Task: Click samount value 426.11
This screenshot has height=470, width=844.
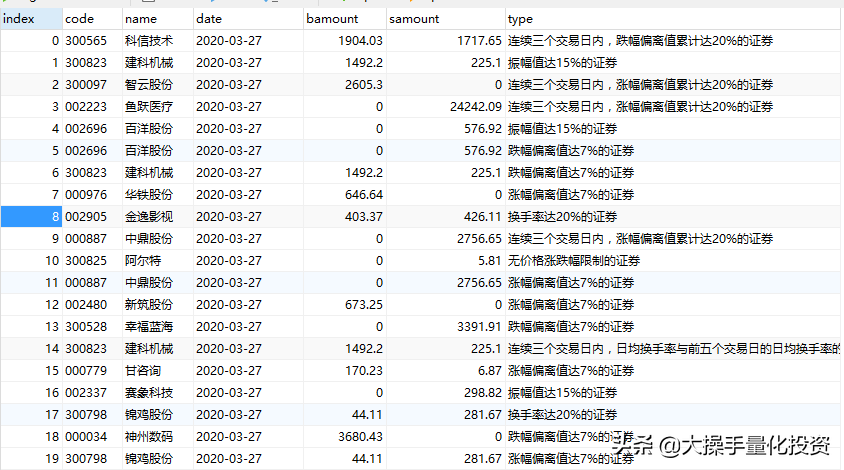Action: coord(483,216)
